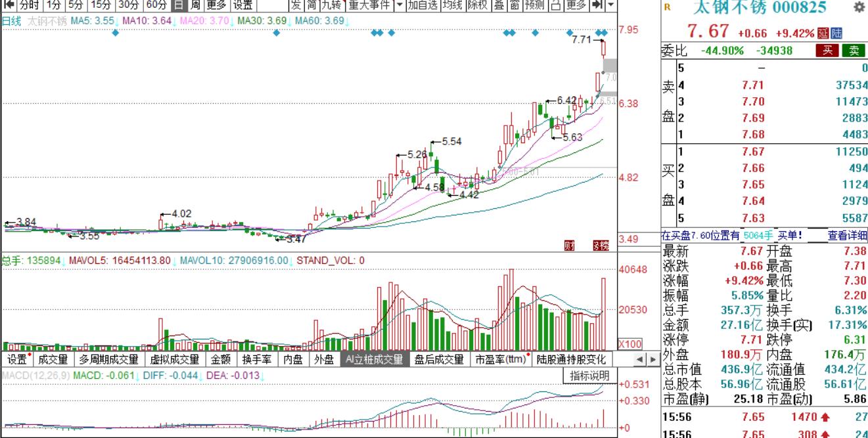Screen dimensions: 868x438
Task: Switch to 多周期成交量 tab
Action: point(109,359)
